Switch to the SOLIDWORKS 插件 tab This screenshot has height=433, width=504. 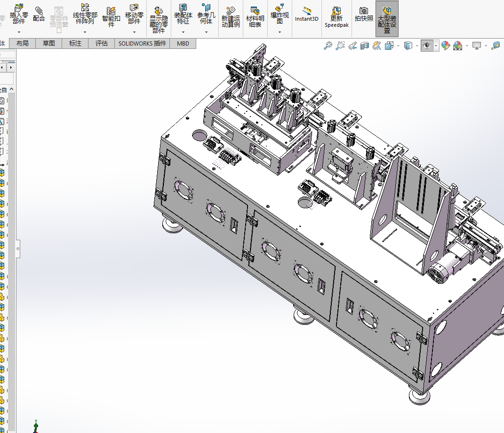(x=142, y=43)
